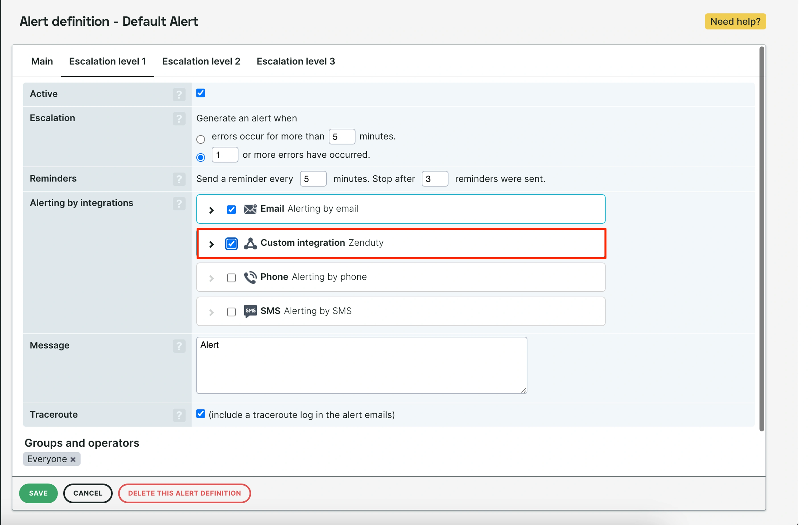Screen dimensions: 812x525
Task: Open the Main tab
Action: coord(42,61)
